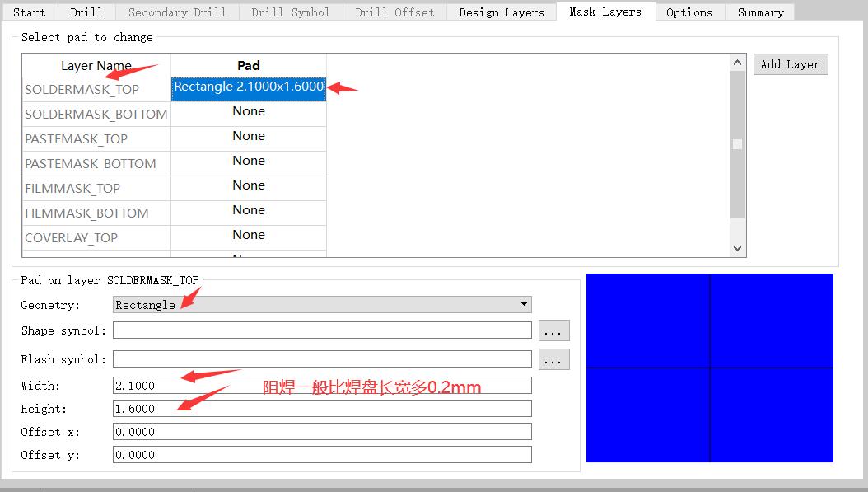868x492 pixels.
Task: Select the PASTEMASK_TOP pad cell
Action: click(x=248, y=138)
